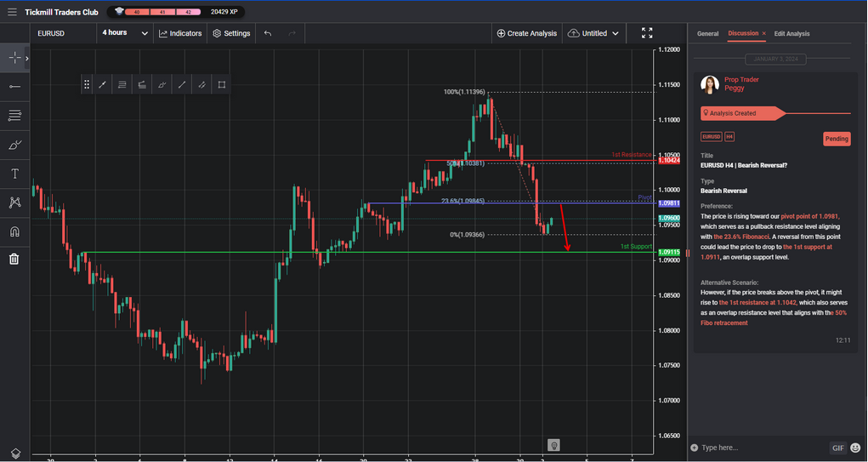Redo the chart action

coord(292,33)
